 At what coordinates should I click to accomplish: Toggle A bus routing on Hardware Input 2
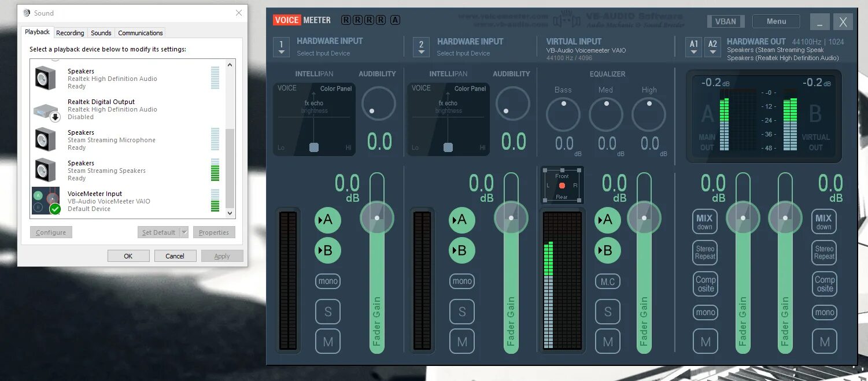click(462, 220)
